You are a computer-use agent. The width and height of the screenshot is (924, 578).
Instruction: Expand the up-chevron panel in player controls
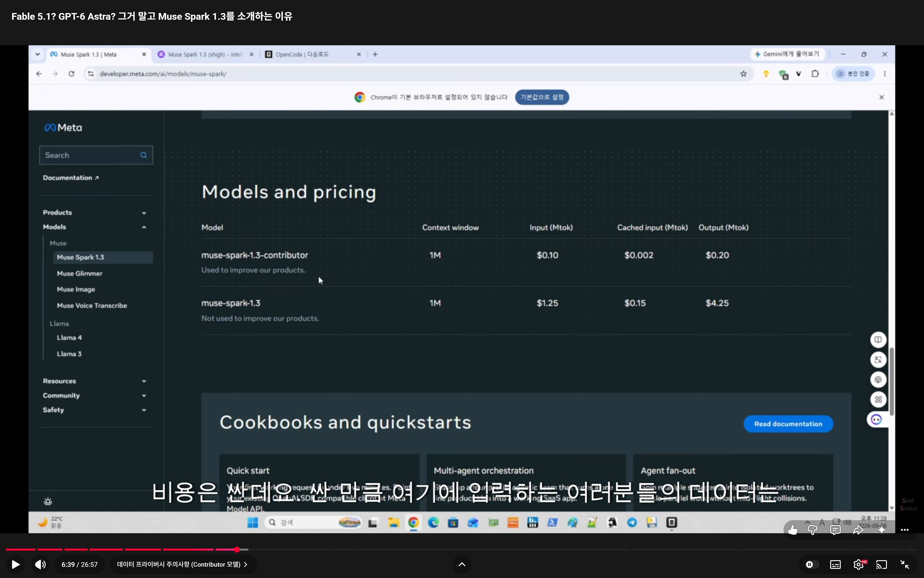pyautogui.click(x=462, y=564)
